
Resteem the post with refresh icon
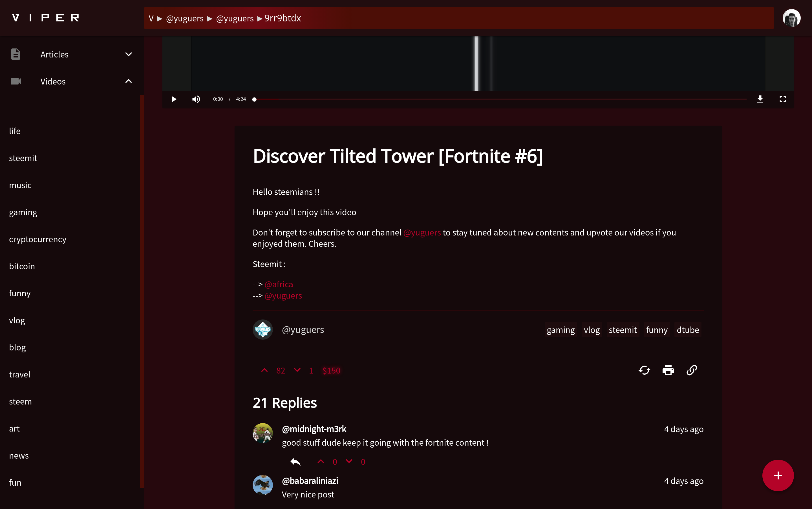[644, 370]
